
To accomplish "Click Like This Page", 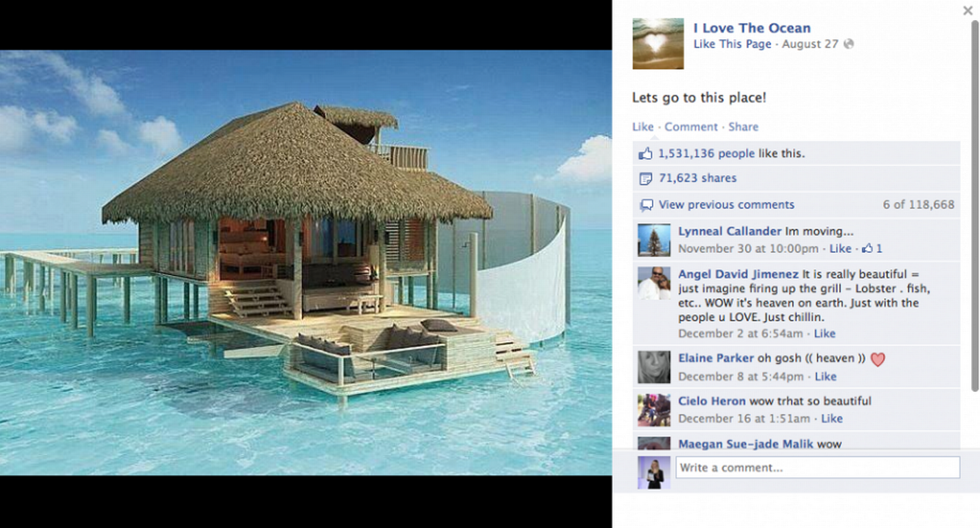I will coord(732,44).
